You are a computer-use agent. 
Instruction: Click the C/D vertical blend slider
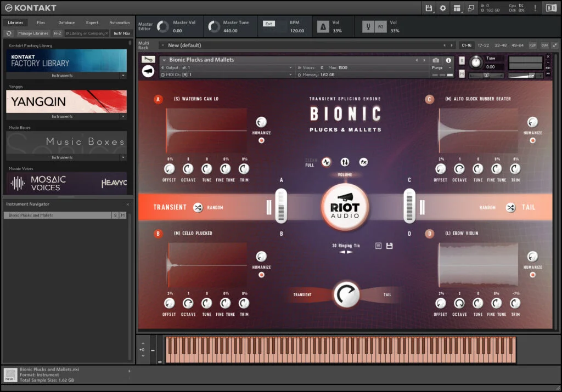pyautogui.click(x=409, y=206)
